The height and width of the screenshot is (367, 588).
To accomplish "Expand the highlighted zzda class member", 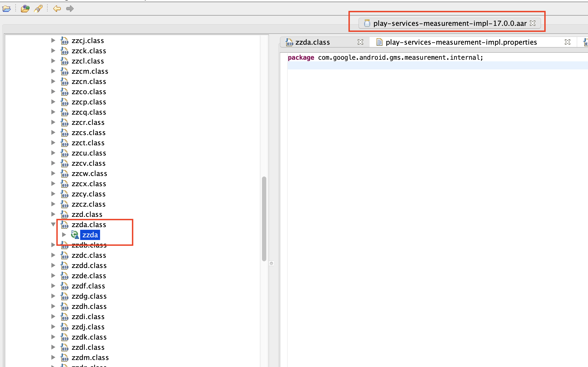I will (x=64, y=235).
